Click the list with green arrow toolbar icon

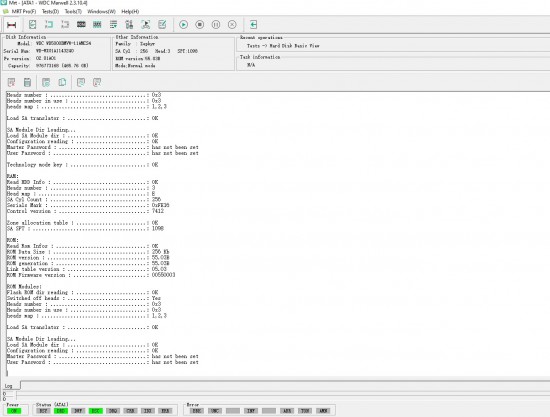pos(113,25)
